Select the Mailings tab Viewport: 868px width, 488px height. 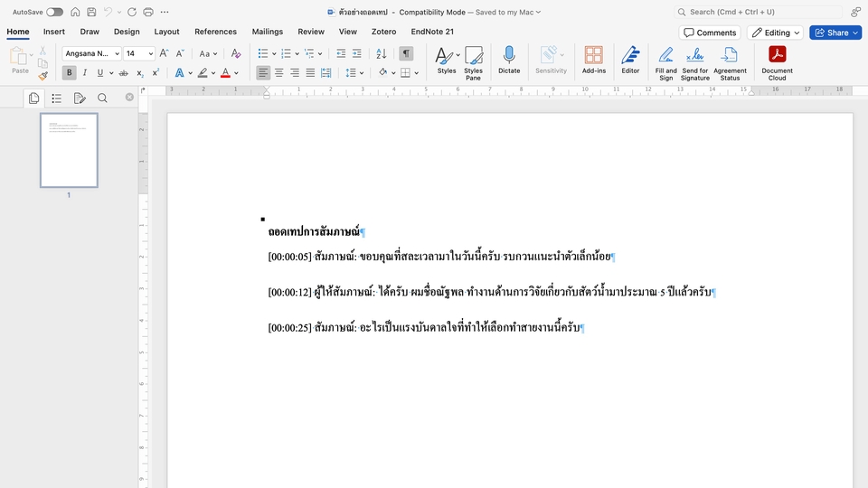point(268,32)
